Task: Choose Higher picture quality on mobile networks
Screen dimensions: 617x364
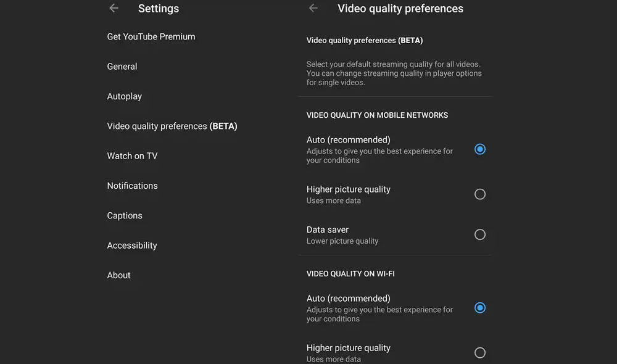Action: (x=479, y=194)
